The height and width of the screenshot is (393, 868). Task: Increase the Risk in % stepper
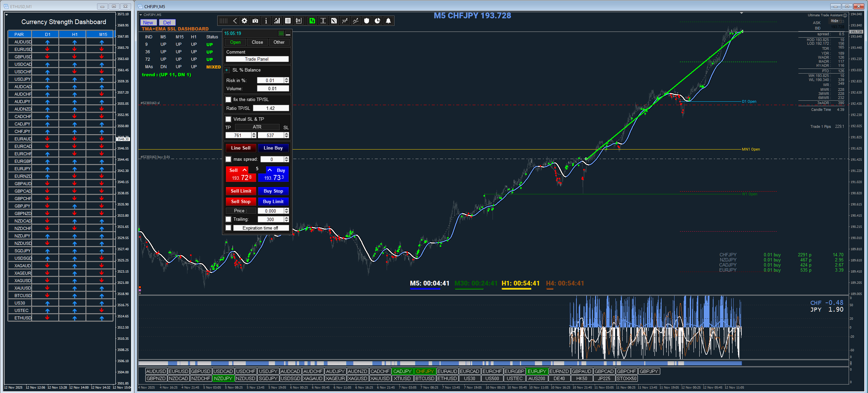(287, 79)
